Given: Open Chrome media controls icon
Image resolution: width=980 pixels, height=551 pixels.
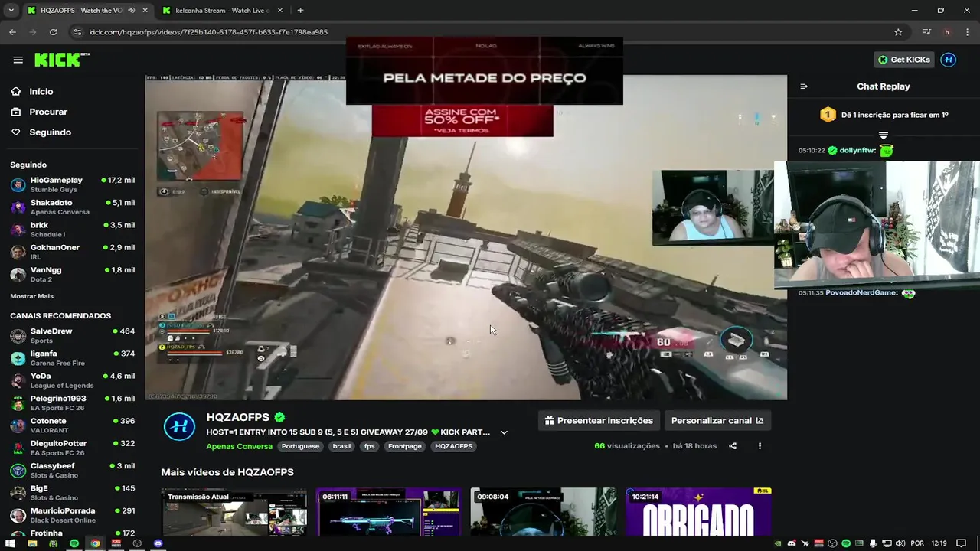Looking at the screenshot, I should click(x=926, y=32).
